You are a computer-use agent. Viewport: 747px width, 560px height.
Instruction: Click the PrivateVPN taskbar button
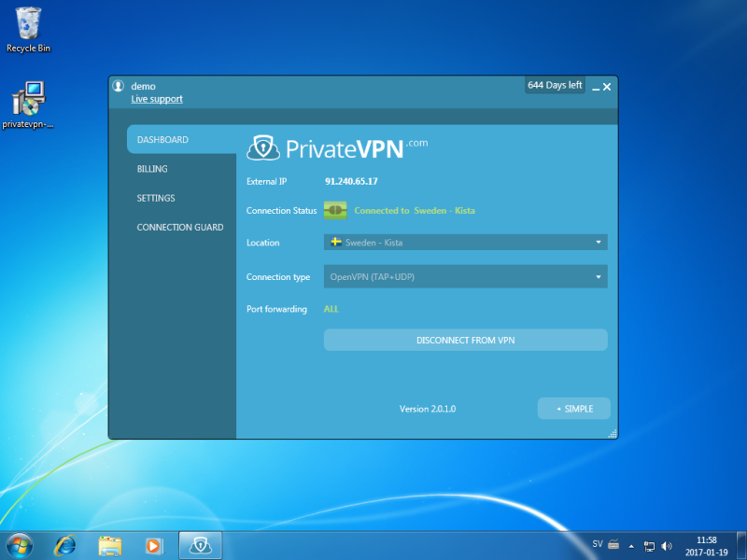199,545
